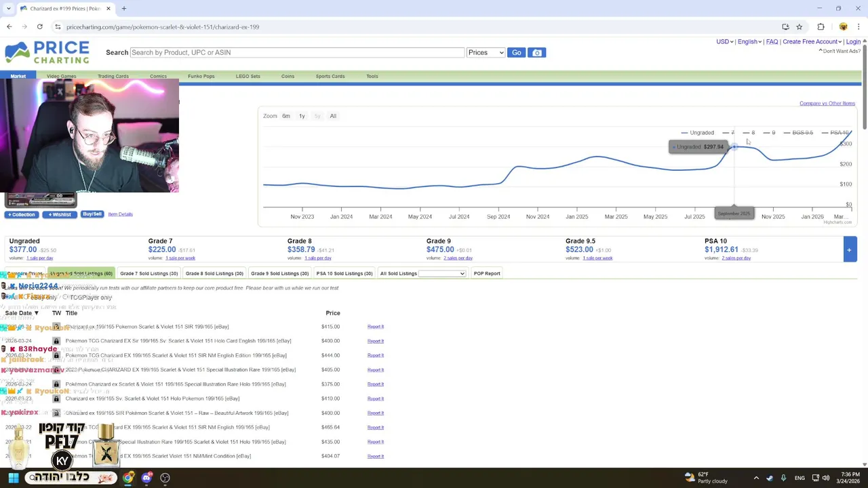The width and height of the screenshot is (868, 488).
Task: Open the tab search chevron in the title bar
Action: (8, 8)
